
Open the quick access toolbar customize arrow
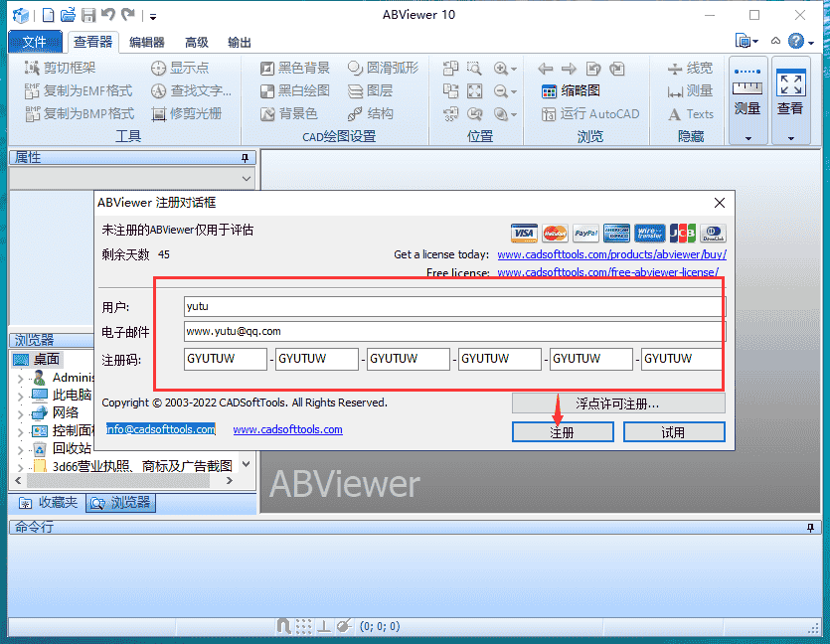coord(152,17)
